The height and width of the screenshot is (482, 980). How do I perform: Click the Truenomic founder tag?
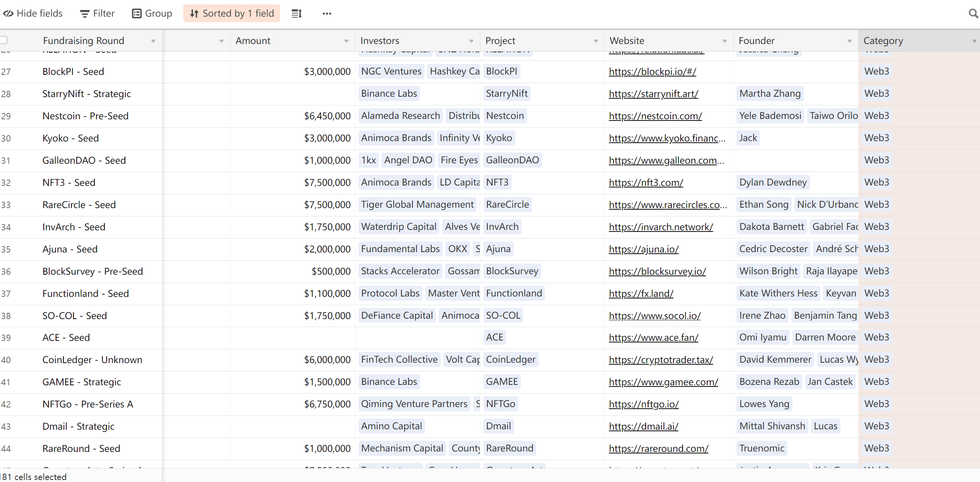pyautogui.click(x=762, y=448)
